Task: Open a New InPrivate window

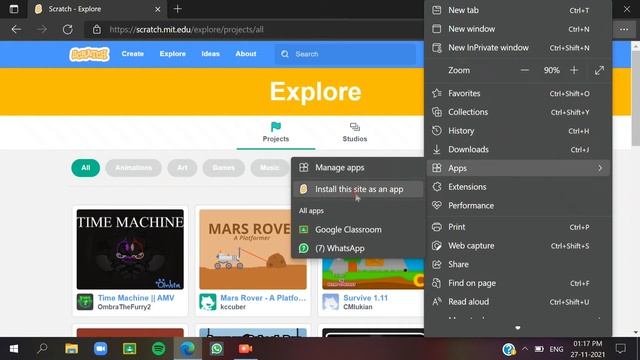Action: (518, 48)
